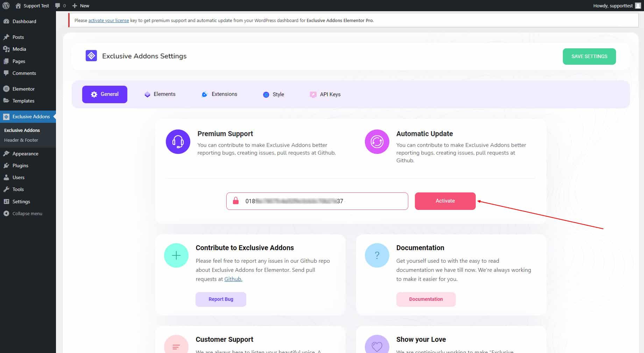Visit the Support Test site home
The image size is (644, 353).
[x=32, y=6]
